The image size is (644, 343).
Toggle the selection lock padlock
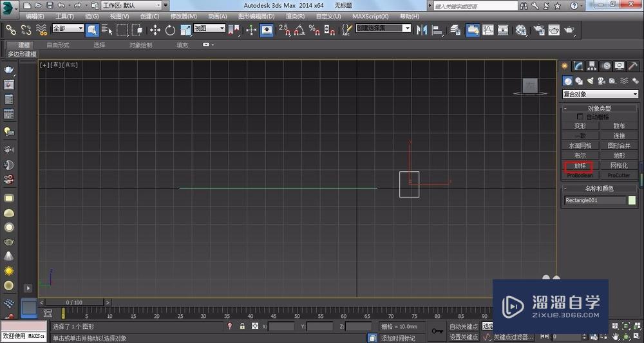[x=242, y=327]
